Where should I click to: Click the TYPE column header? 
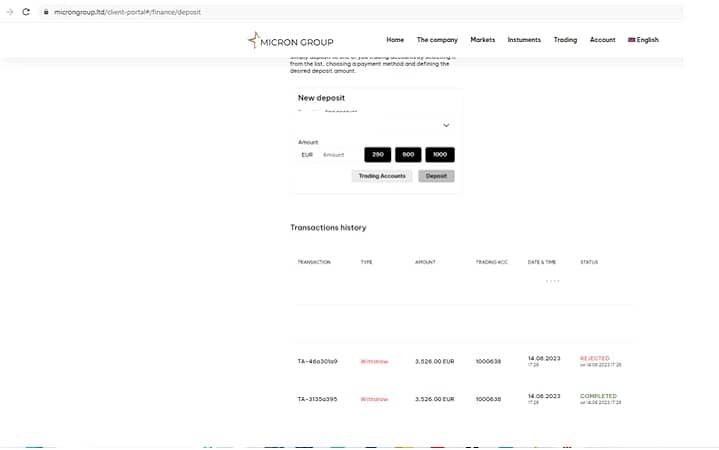(x=366, y=262)
